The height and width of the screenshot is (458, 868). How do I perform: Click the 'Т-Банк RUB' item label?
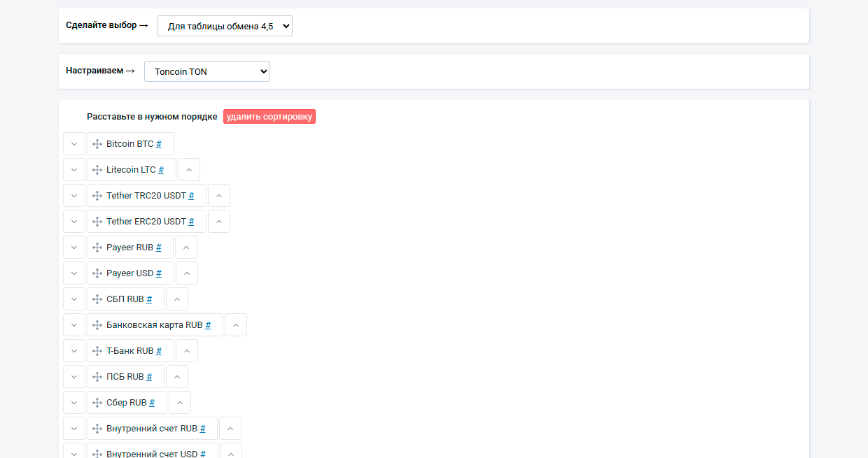point(130,351)
